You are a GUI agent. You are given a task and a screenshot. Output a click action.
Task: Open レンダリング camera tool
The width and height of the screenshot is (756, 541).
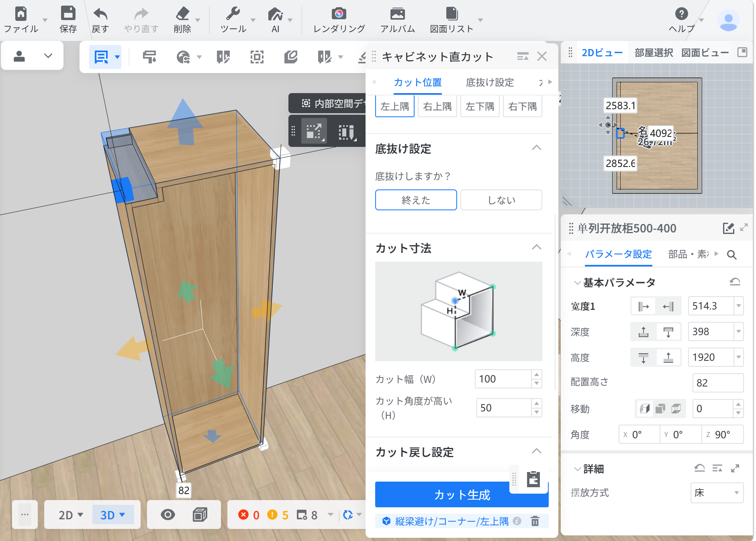tap(339, 14)
